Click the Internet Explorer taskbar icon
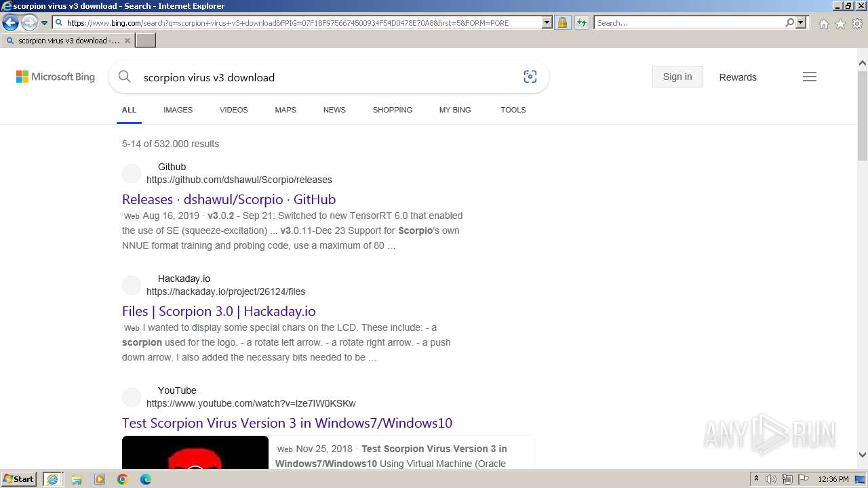The width and height of the screenshot is (868, 488). (x=52, y=479)
